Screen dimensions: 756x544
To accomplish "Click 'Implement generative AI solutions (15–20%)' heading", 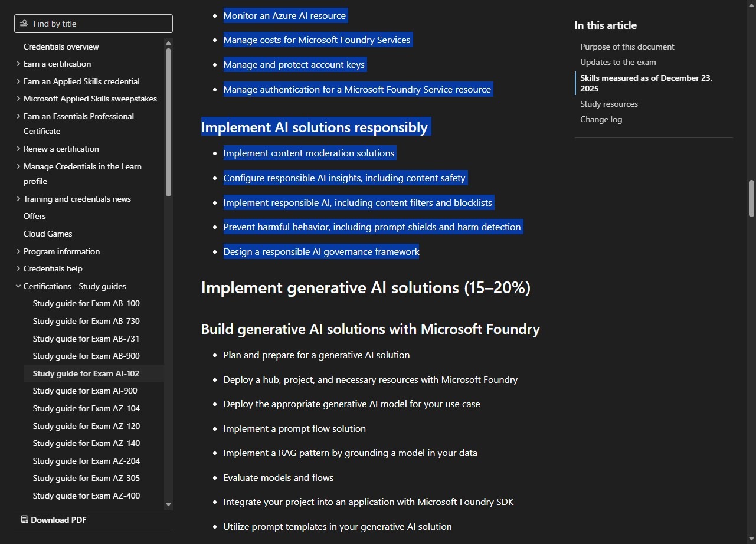I will coord(366,287).
